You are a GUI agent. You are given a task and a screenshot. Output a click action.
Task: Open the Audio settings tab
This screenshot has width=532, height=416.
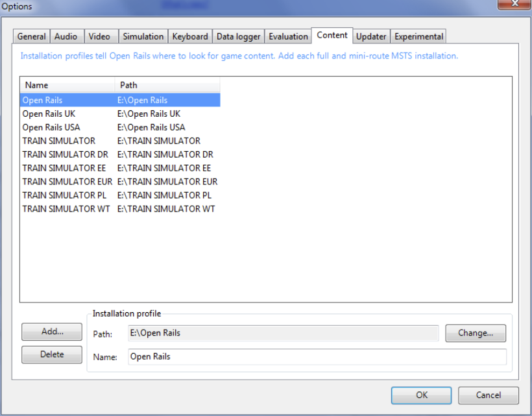pyautogui.click(x=66, y=36)
